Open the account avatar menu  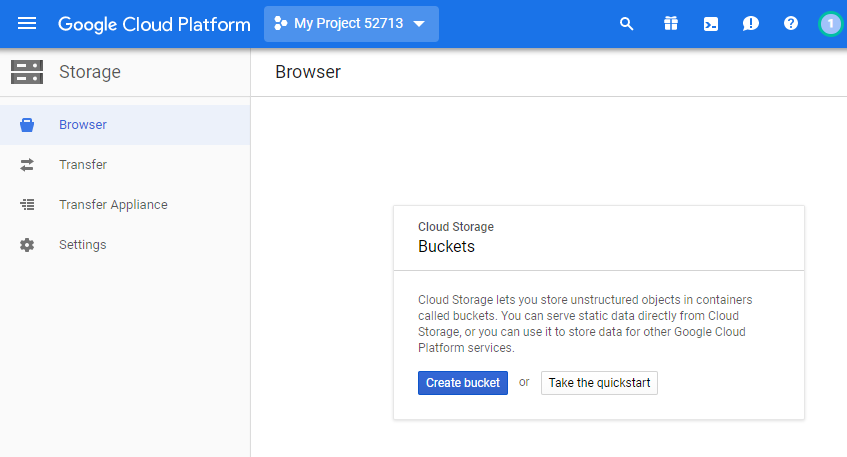click(830, 24)
